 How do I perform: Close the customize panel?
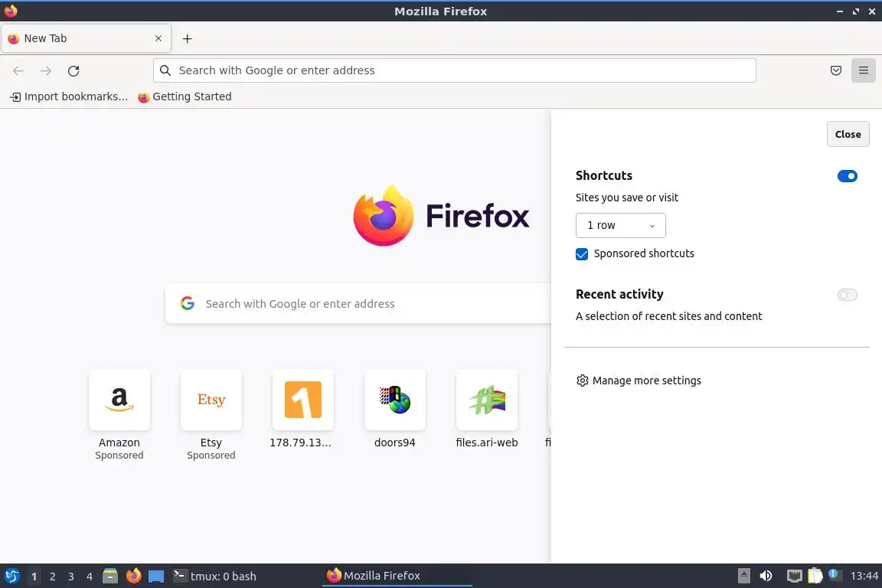click(x=848, y=134)
